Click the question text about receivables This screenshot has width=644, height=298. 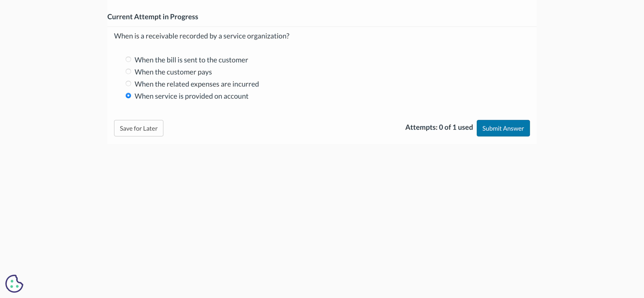coord(201,36)
